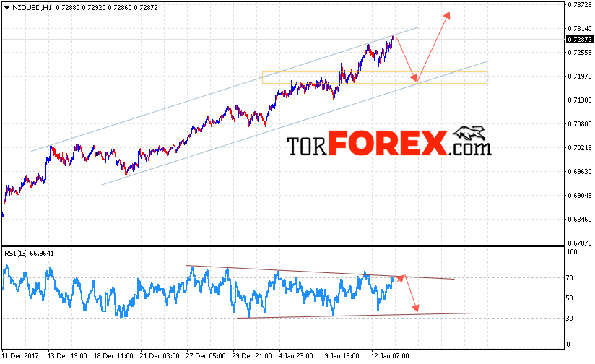The height and width of the screenshot is (364, 595).
Task: Select RSI scale level 100
Action: point(571,252)
